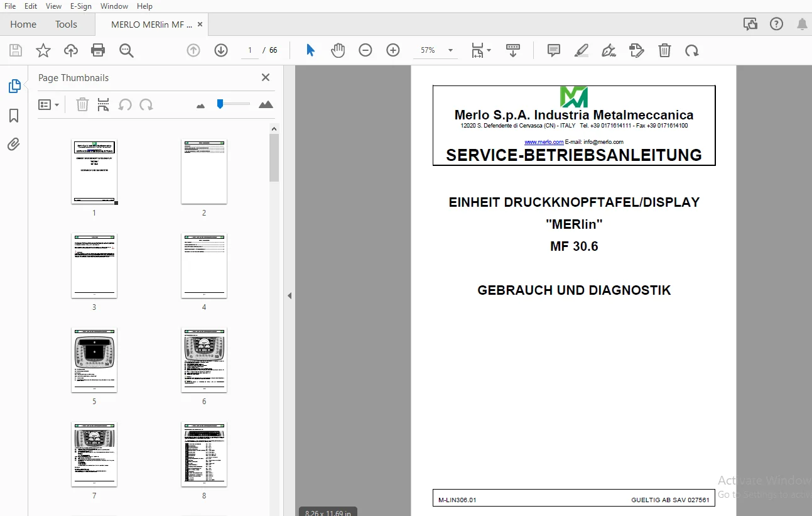
Task: Go to next page arrow
Action: point(221,50)
